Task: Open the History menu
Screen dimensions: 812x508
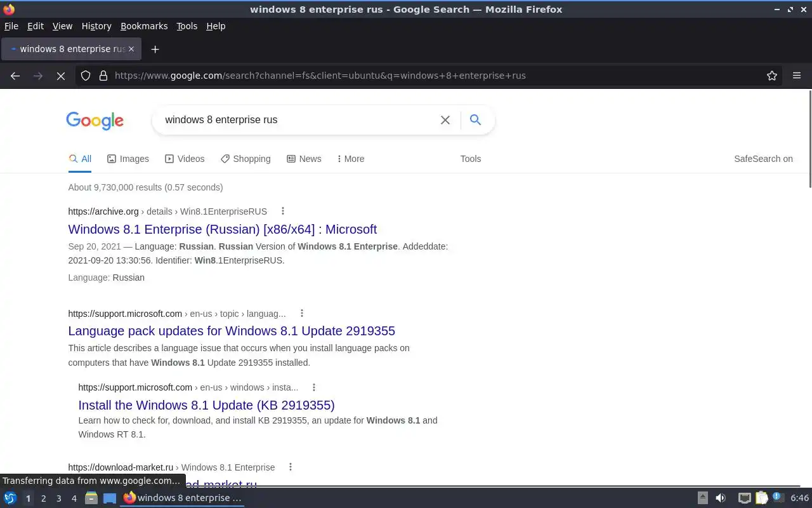Action: (96, 26)
